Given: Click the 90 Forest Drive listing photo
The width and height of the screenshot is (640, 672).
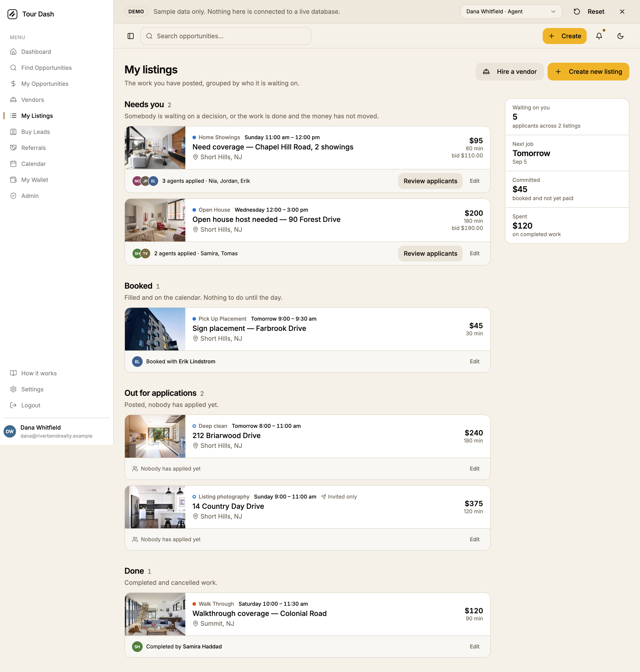Looking at the screenshot, I should click(x=155, y=220).
